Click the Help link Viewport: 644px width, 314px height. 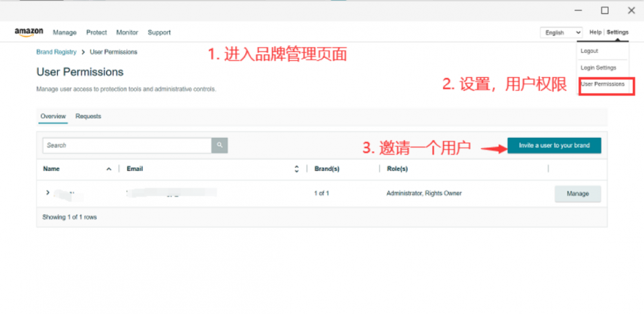(x=595, y=32)
